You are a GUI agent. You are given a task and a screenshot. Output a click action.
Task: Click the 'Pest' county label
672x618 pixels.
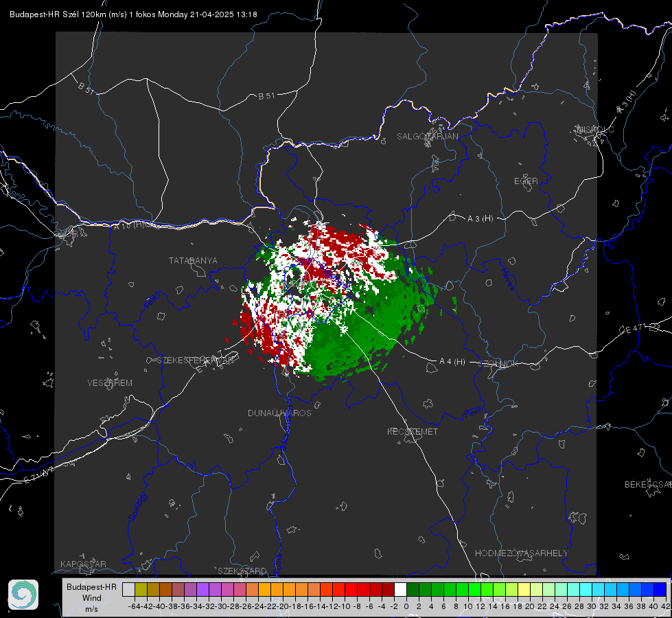click(473, 413)
